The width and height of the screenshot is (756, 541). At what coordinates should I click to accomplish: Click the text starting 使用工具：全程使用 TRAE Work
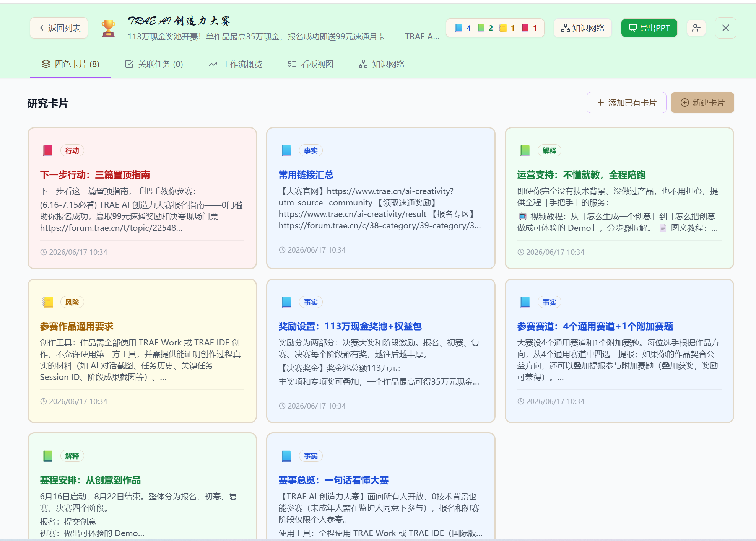[x=380, y=533]
